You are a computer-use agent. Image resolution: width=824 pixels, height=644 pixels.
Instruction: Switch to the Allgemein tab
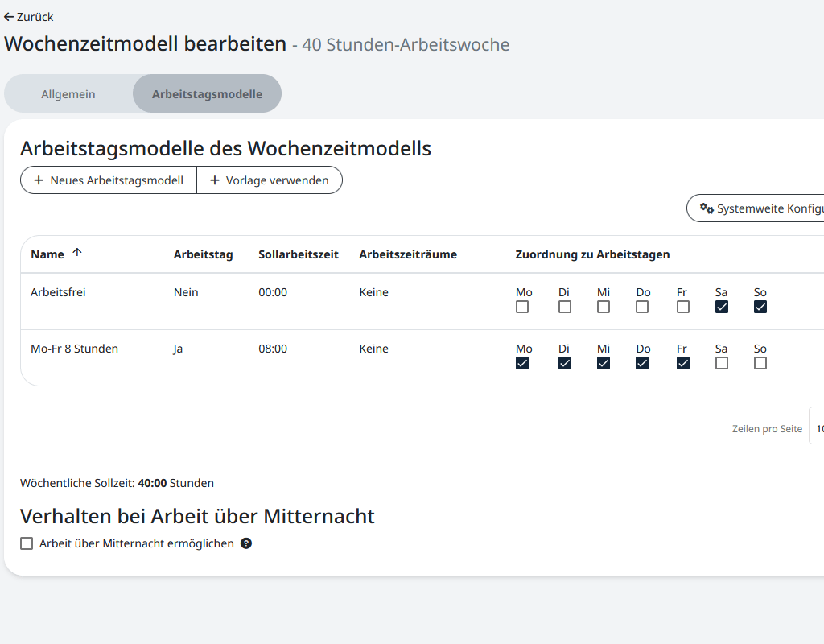click(68, 94)
